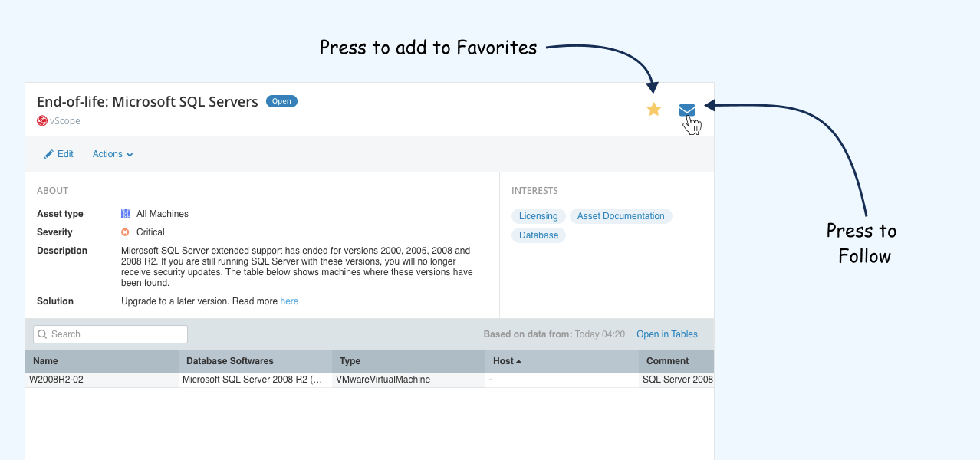Open the Actions dropdown

113,154
